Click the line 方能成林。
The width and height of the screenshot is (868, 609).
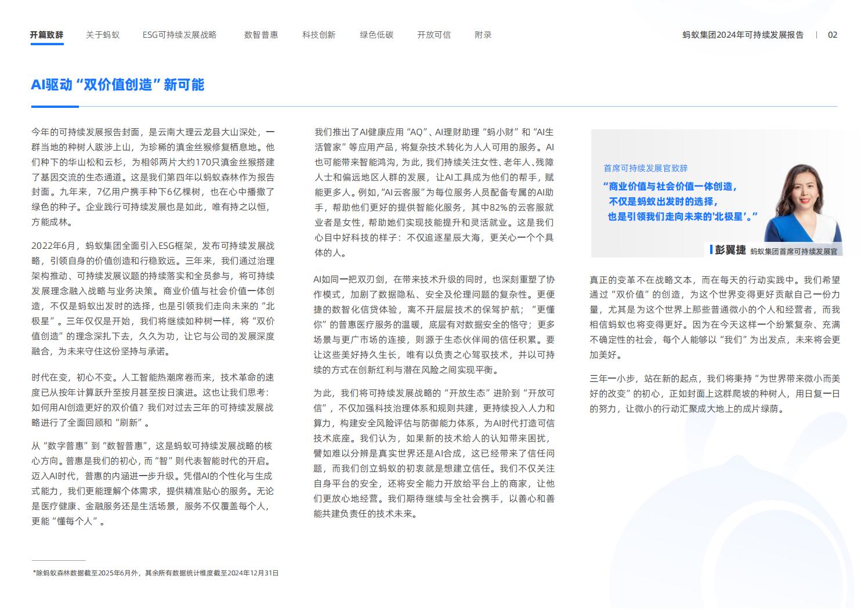52,222
